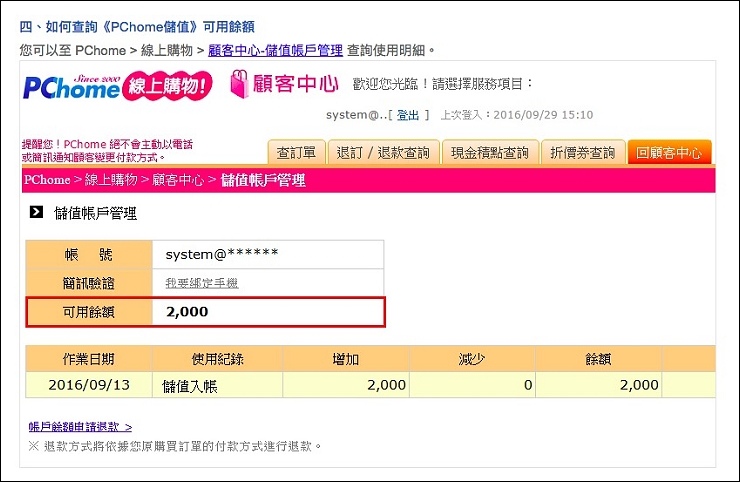
Task: Click the 使用紀錄 column header
Action: (218, 359)
